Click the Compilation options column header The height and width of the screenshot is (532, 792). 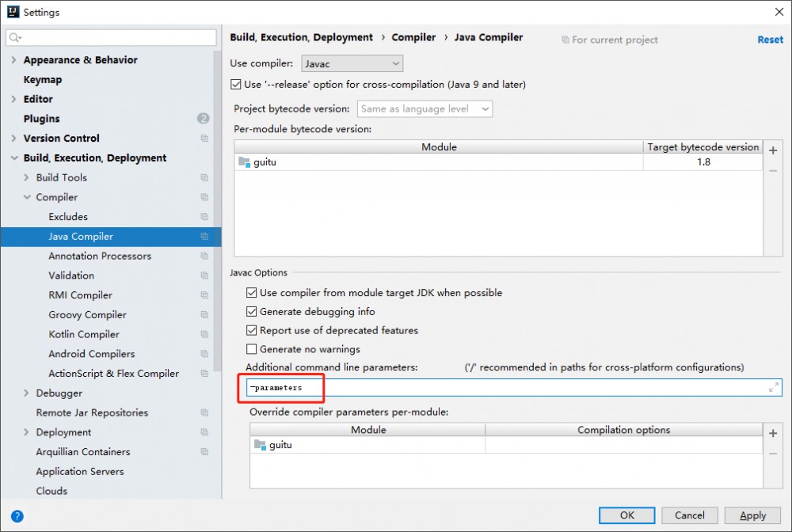point(624,430)
